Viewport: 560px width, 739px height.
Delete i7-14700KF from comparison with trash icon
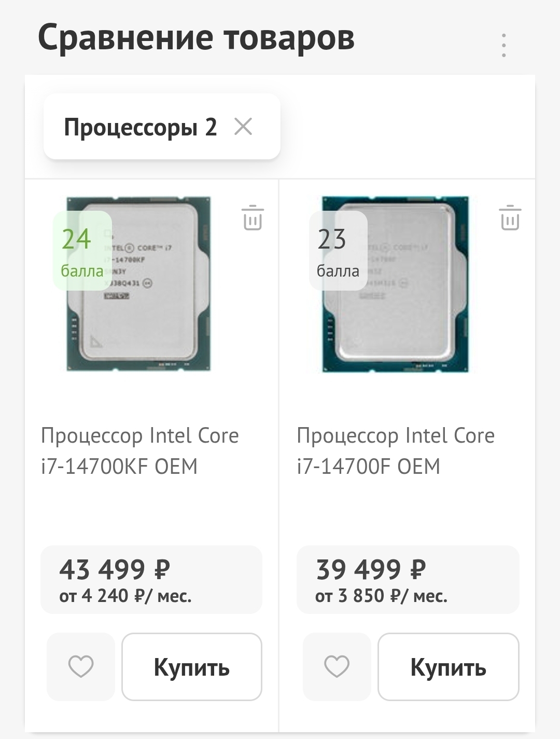253,217
